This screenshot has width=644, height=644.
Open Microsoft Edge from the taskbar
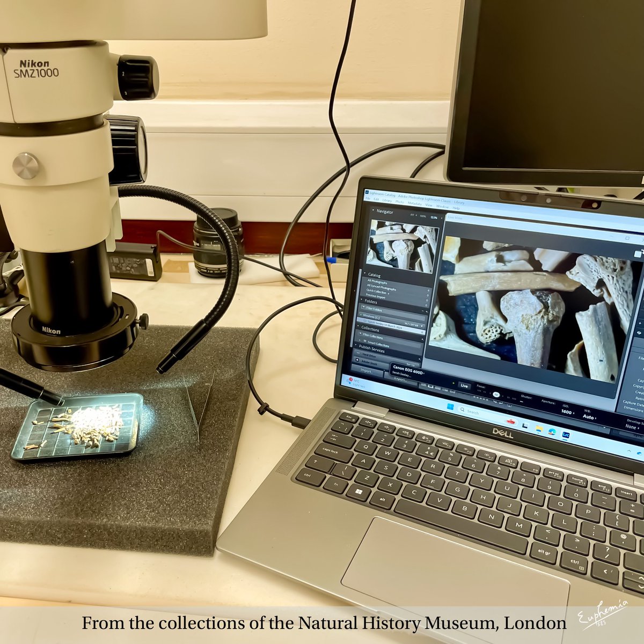point(552,431)
